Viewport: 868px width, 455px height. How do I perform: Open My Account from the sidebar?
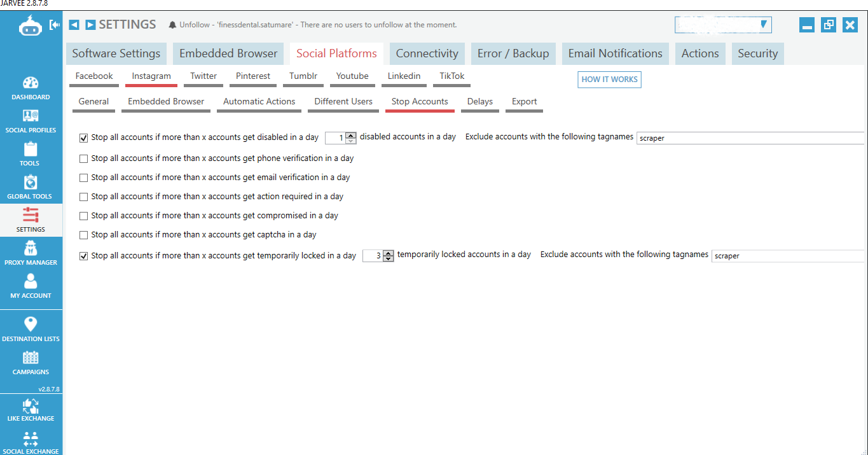31,286
